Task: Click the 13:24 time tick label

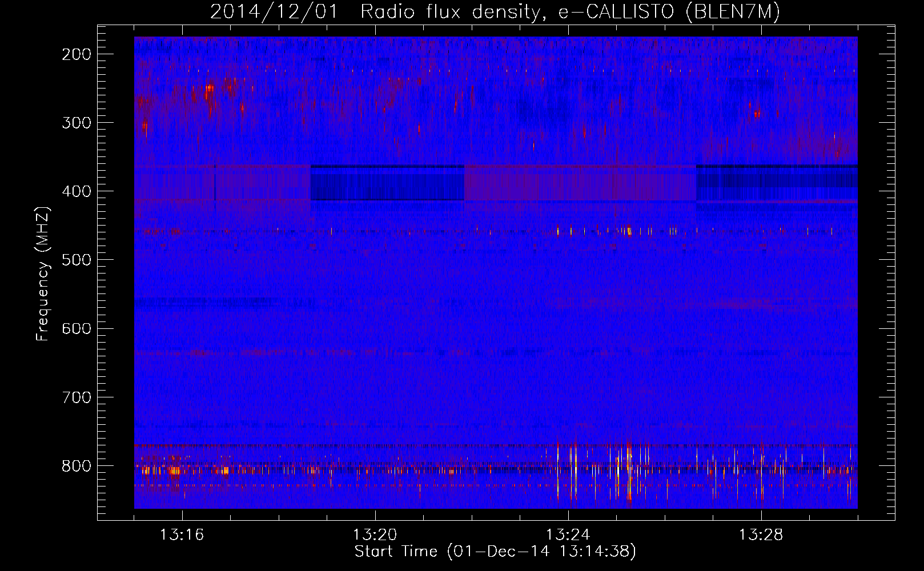Action: (568, 535)
